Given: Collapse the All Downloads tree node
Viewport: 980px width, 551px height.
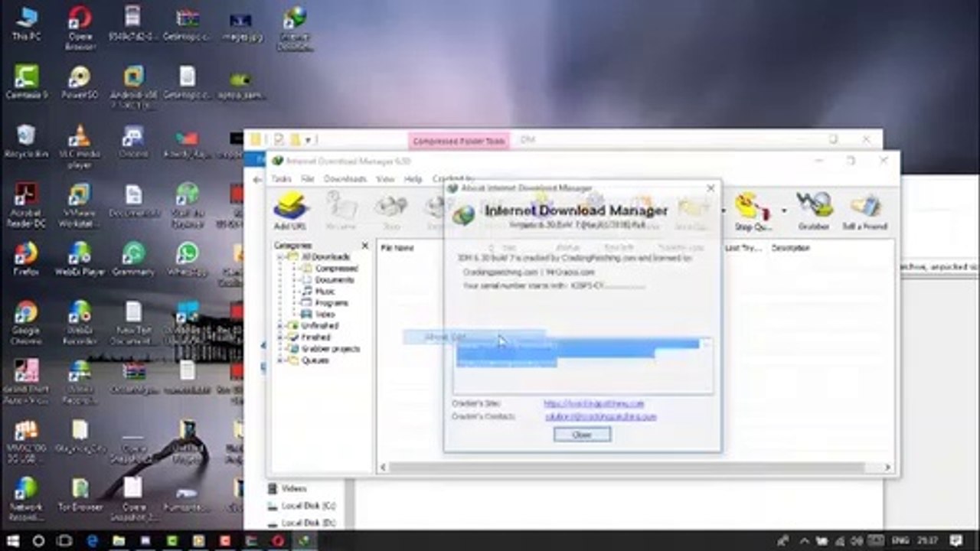Looking at the screenshot, I should point(281,257).
